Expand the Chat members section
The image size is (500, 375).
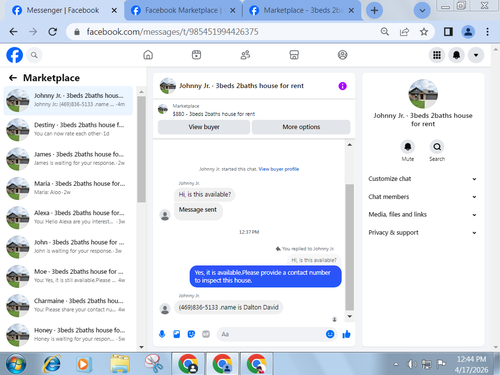click(x=423, y=197)
